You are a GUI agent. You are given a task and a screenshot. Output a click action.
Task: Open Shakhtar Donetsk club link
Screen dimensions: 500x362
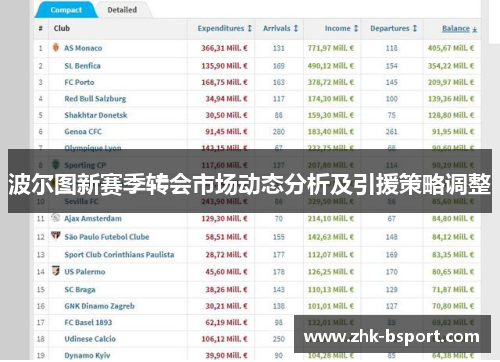point(96,115)
